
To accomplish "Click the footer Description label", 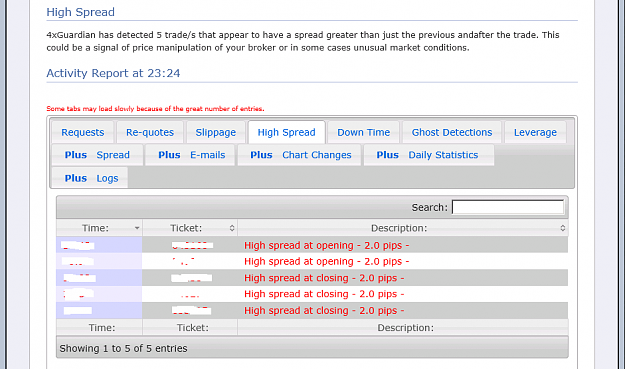I will (405, 328).
